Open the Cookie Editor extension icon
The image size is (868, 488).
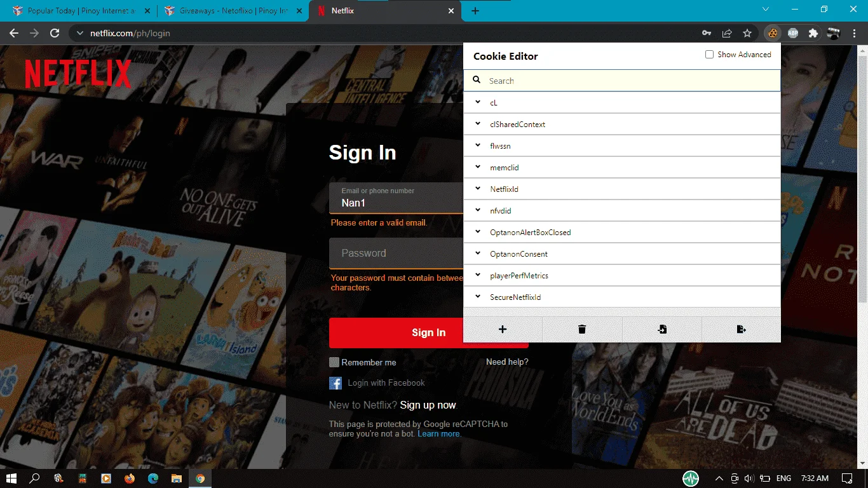click(772, 33)
